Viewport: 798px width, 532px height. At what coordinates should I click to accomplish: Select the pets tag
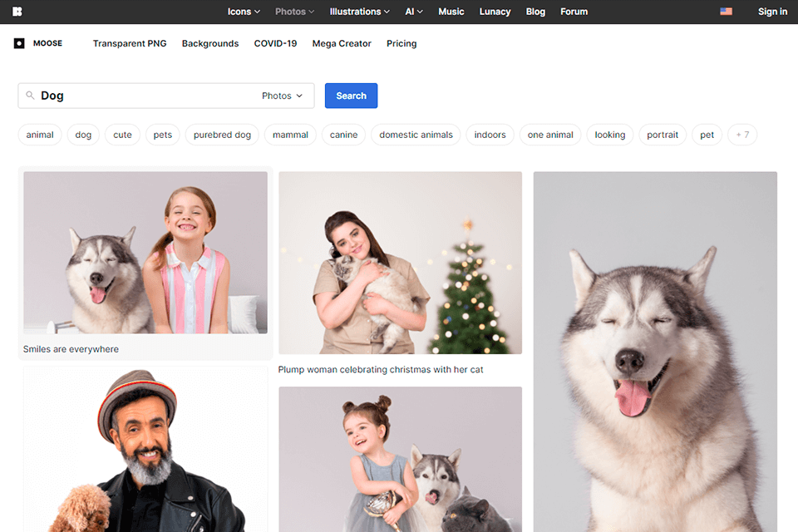click(163, 135)
